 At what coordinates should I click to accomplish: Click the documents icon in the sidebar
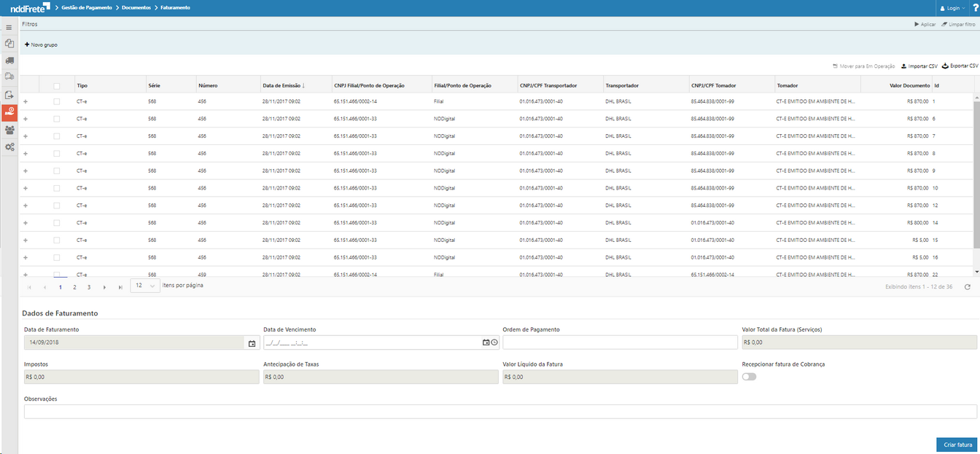9,44
